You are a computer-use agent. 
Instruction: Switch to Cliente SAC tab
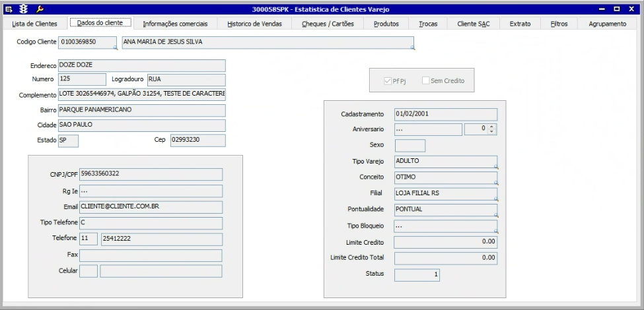pyautogui.click(x=474, y=24)
